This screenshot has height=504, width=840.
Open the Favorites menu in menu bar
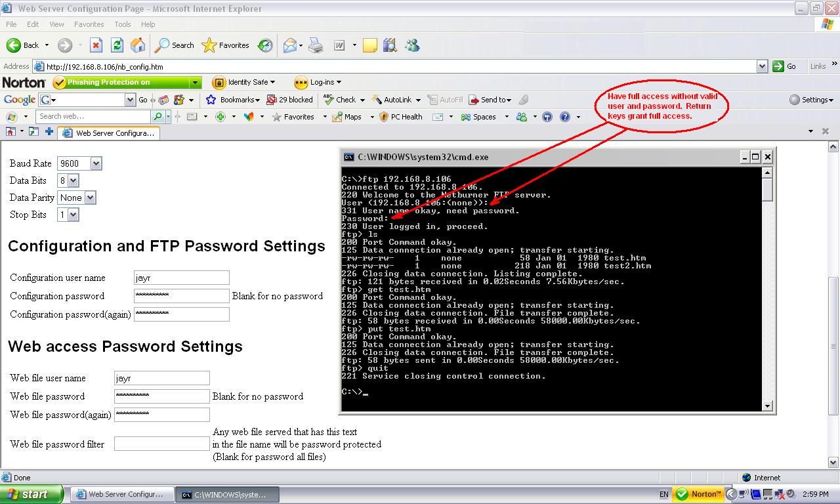click(x=89, y=24)
